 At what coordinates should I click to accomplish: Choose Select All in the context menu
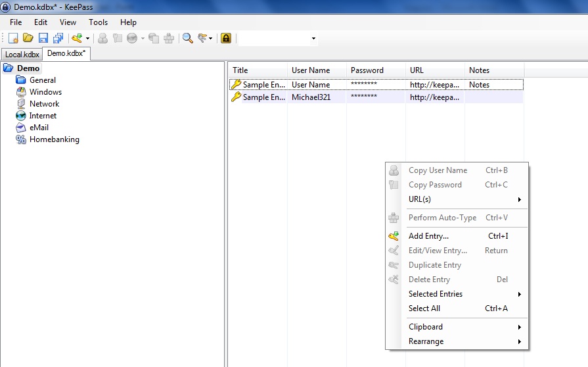click(x=457, y=308)
